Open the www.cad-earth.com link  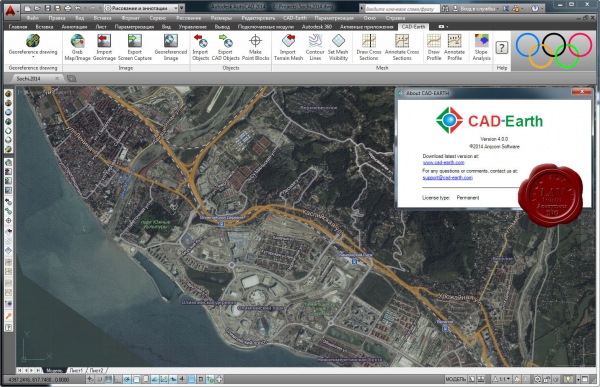(x=443, y=162)
